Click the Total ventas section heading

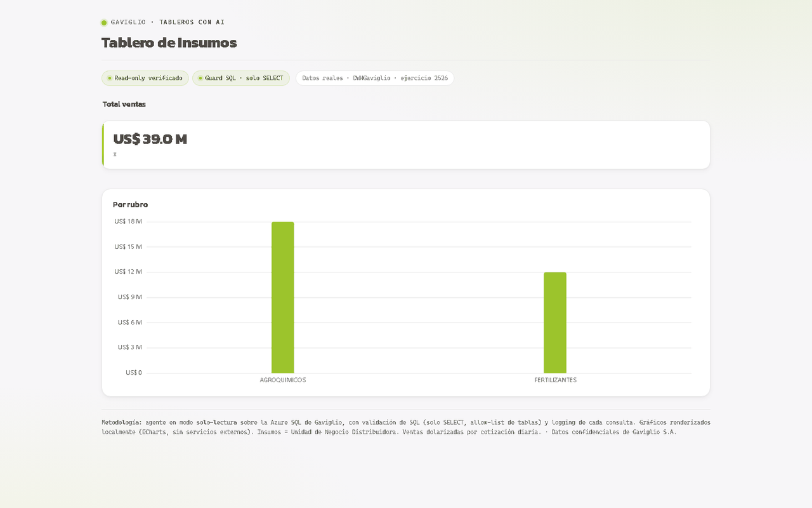(x=124, y=104)
